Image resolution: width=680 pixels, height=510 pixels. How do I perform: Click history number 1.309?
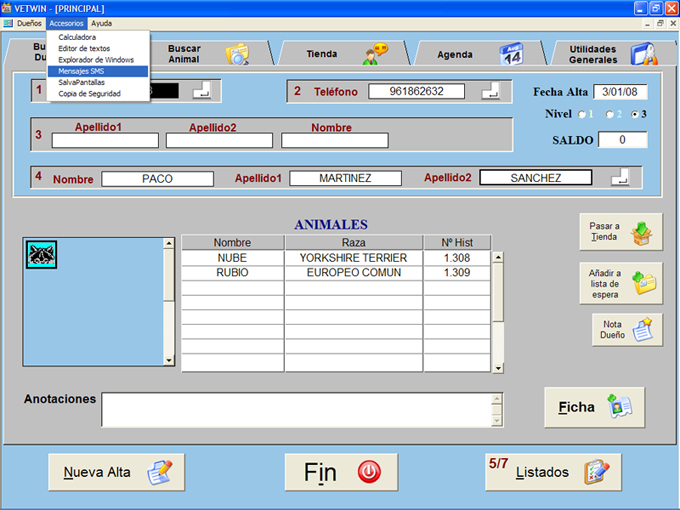(457, 272)
